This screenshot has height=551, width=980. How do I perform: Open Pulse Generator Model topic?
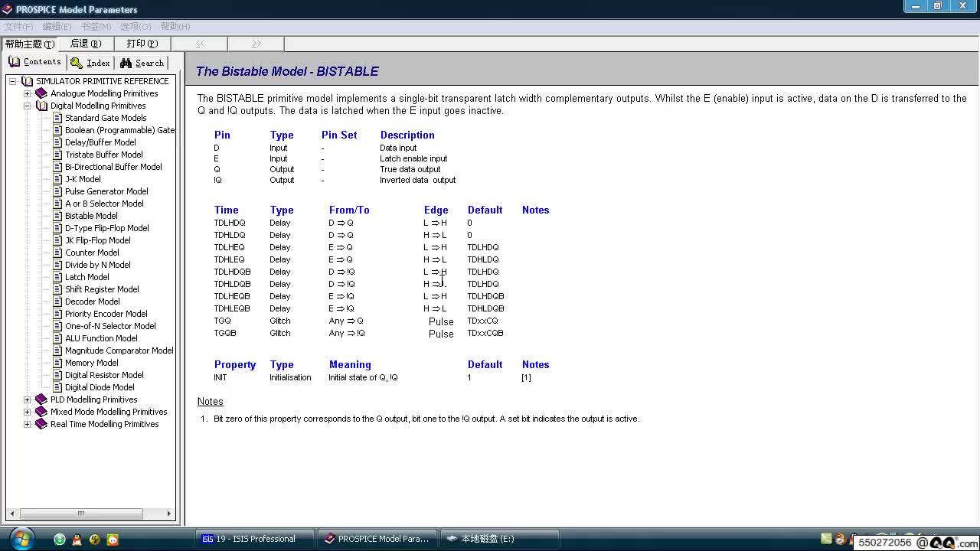click(x=106, y=191)
